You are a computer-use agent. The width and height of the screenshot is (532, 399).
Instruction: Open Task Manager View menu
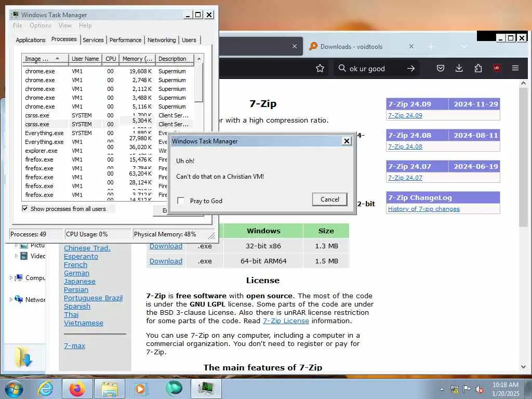(x=65, y=25)
